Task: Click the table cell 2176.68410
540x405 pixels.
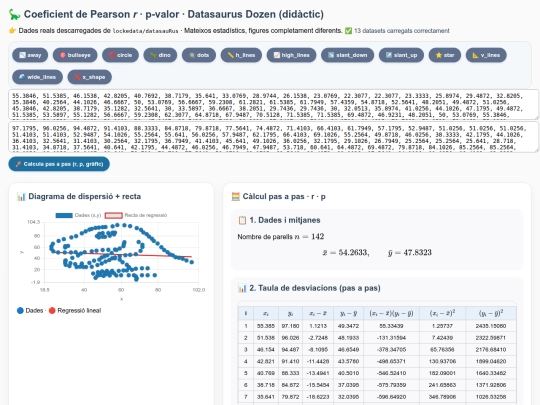Action: point(491,350)
